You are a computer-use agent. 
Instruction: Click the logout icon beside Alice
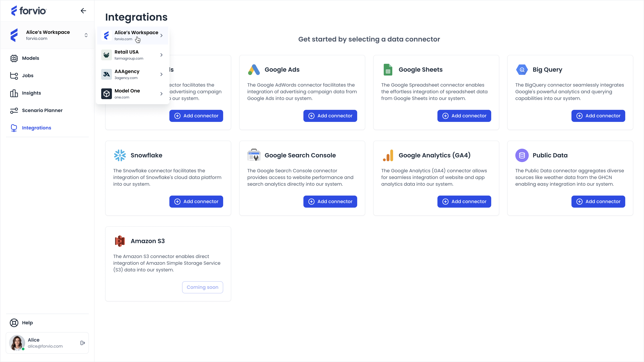pyautogui.click(x=83, y=343)
